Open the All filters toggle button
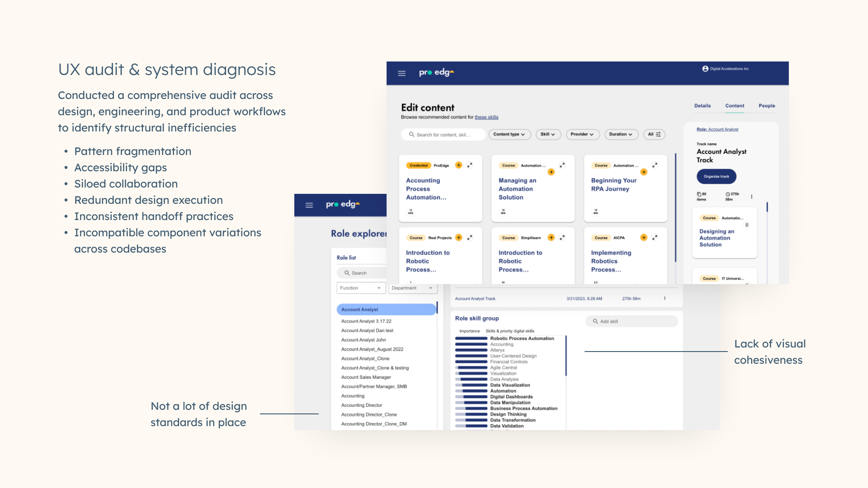 pyautogui.click(x=654, y=134)
